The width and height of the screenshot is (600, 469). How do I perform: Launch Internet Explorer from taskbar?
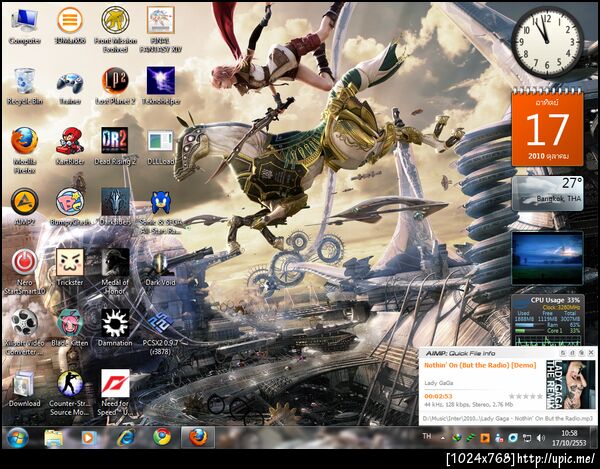pos(126,437)
